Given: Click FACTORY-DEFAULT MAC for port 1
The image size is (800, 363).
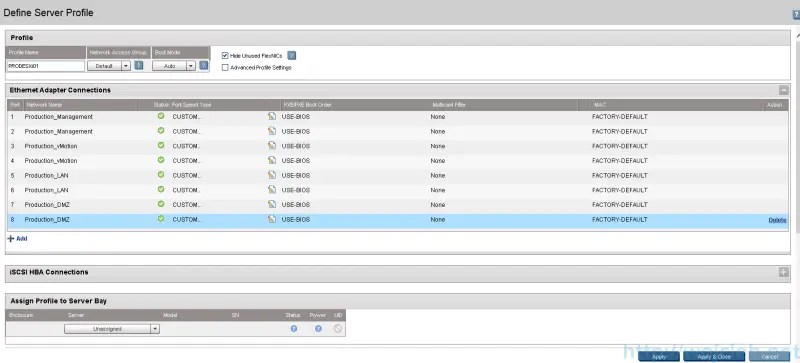Looking at the screenshot, I should coord(619,117).
